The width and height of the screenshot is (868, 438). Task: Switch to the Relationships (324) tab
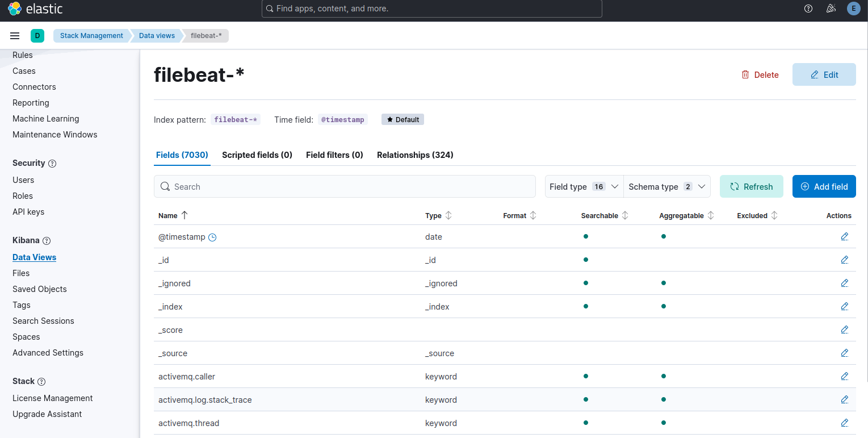415,155
